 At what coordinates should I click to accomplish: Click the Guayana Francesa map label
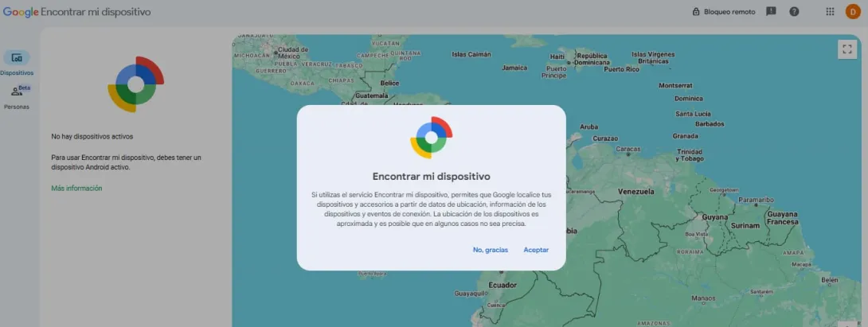(782, 217)
